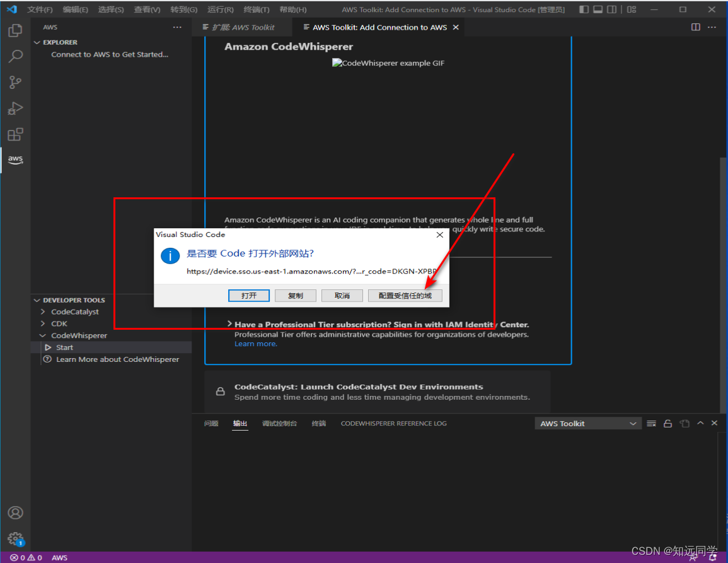Image resolution: width=728 pixels, height=563 pixels.
Task: Open the AWS Toolkit output channel dropdown
Action: pyautogui.click(x=588, y=424)
